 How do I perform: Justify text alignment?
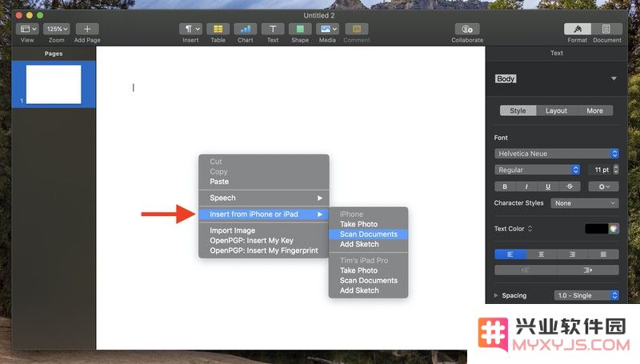click(603, 254)
